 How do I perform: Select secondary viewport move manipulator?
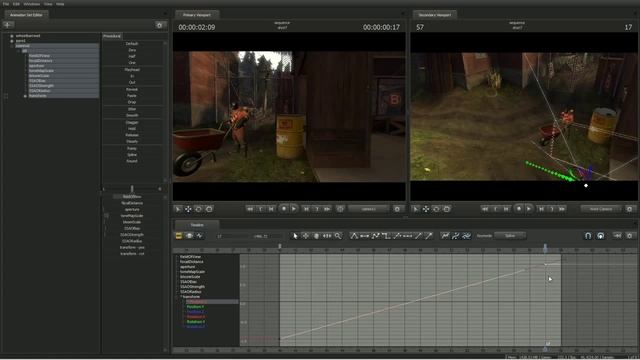coord(426,209)
